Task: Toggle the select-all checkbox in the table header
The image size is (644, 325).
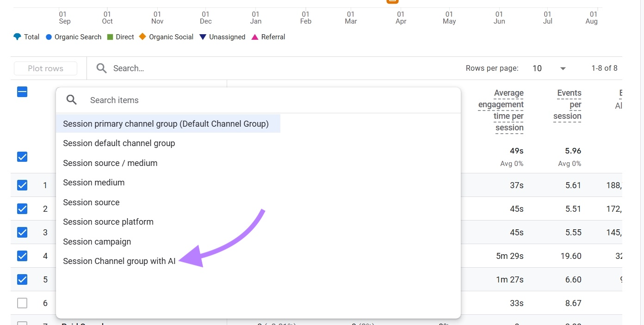Action: click(x=22, y=92)
